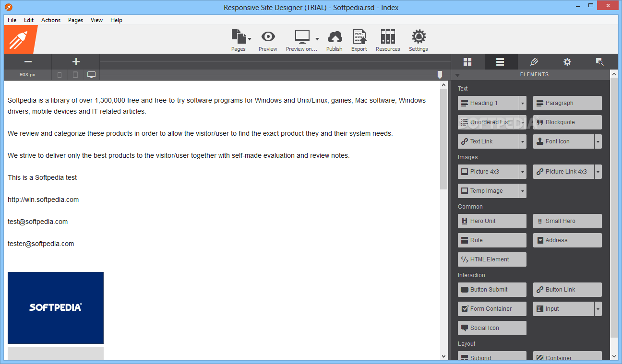Viewport: 622px width, 364px height.
Task: Click the Preview on device monitor icon
Action: (x=302, y=37)
